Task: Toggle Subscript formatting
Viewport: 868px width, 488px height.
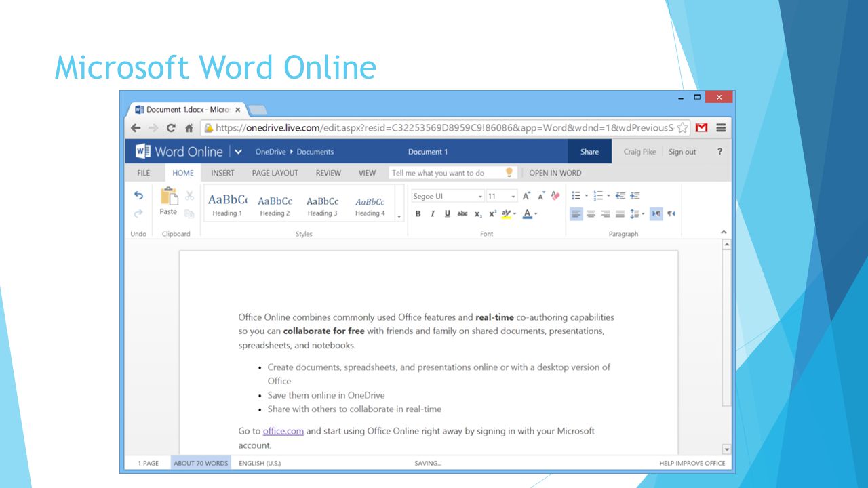Action: [478, 214]
